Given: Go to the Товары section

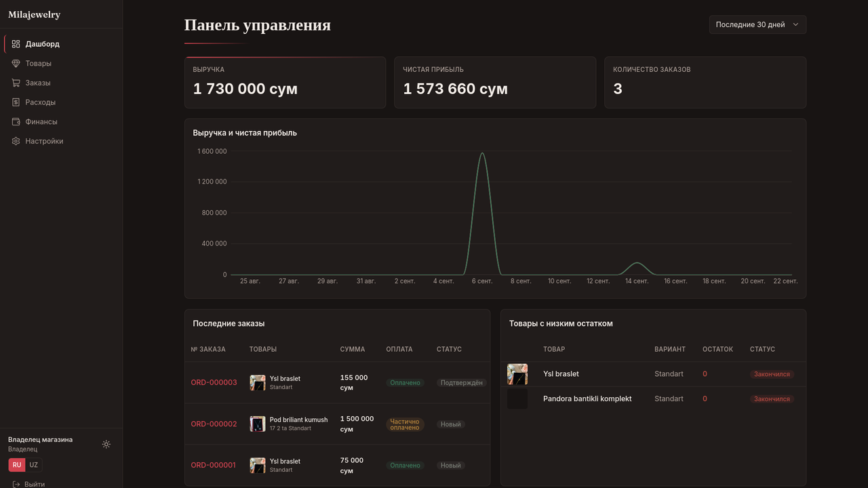Looking at the screenshot, I should click(x=61, y=63).
